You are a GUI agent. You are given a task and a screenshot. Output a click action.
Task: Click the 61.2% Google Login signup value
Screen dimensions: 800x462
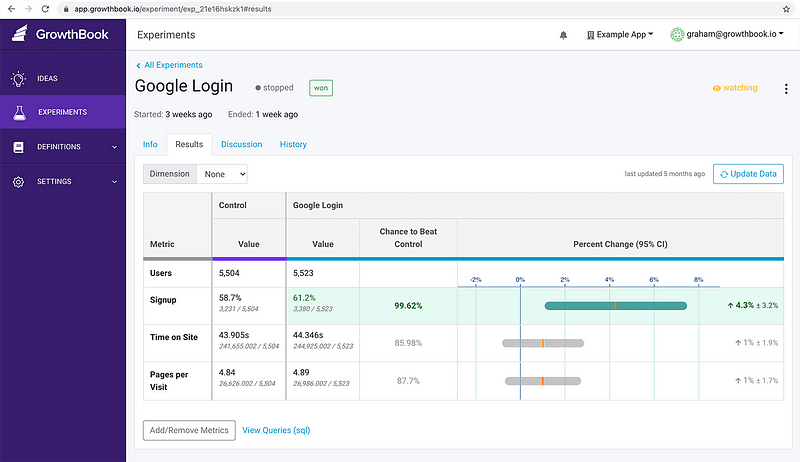(x=304, y=298)
